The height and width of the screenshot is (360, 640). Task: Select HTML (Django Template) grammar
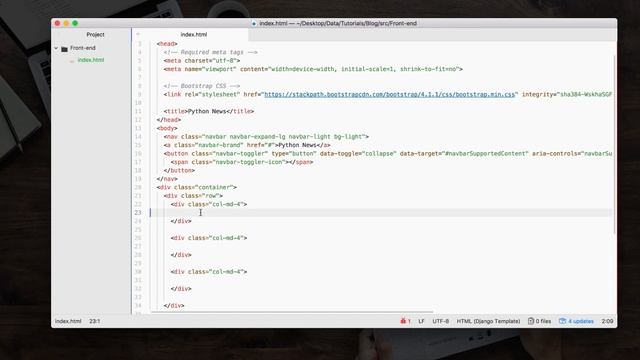pos(488,321)
